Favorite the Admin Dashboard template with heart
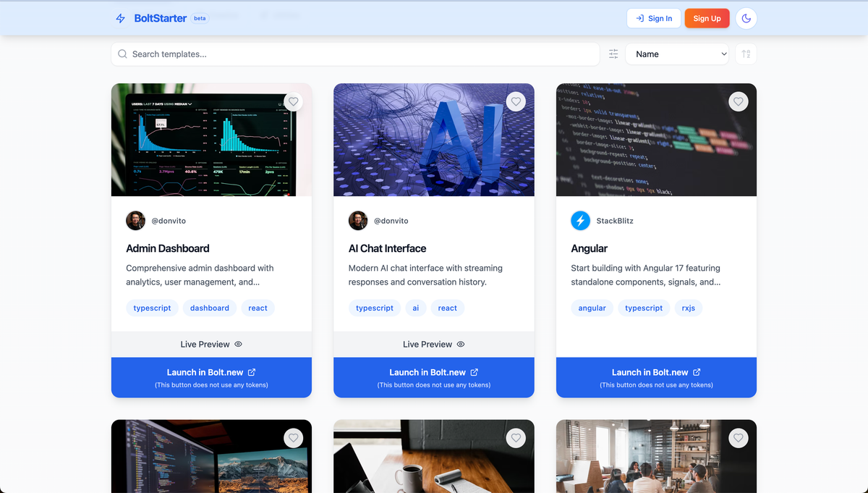Image resolution: width=868 pixels, height=493 pixels. click(292, 102)
